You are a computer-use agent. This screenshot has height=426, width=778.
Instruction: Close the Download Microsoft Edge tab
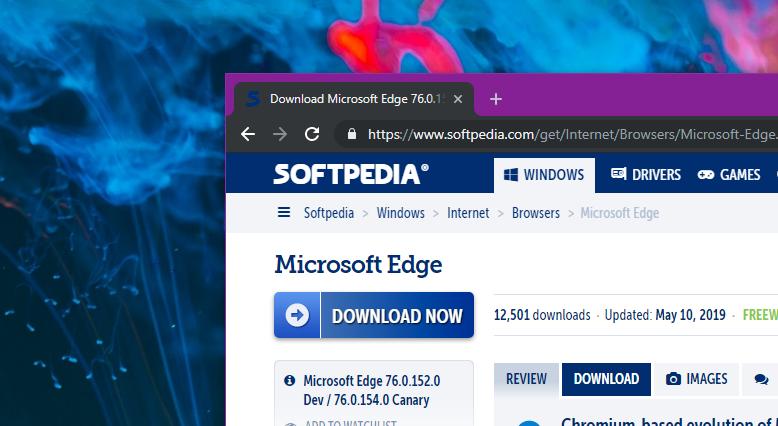point(458,99)
